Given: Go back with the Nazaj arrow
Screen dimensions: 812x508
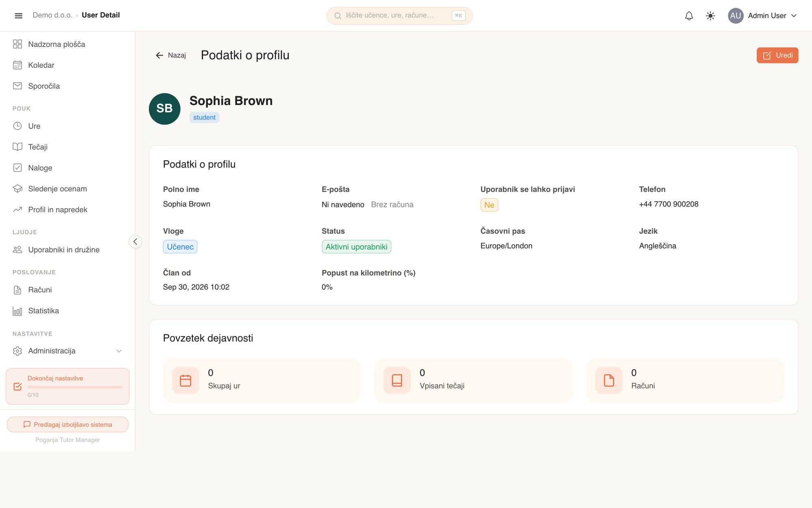Looking at the screenshot, I should (x=171, y=55).
